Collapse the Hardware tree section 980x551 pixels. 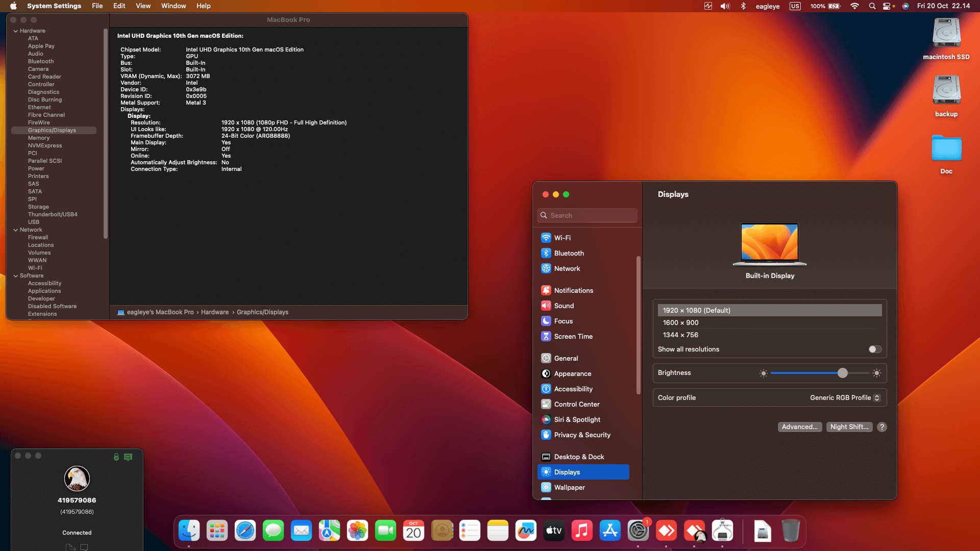coord(16,31)
